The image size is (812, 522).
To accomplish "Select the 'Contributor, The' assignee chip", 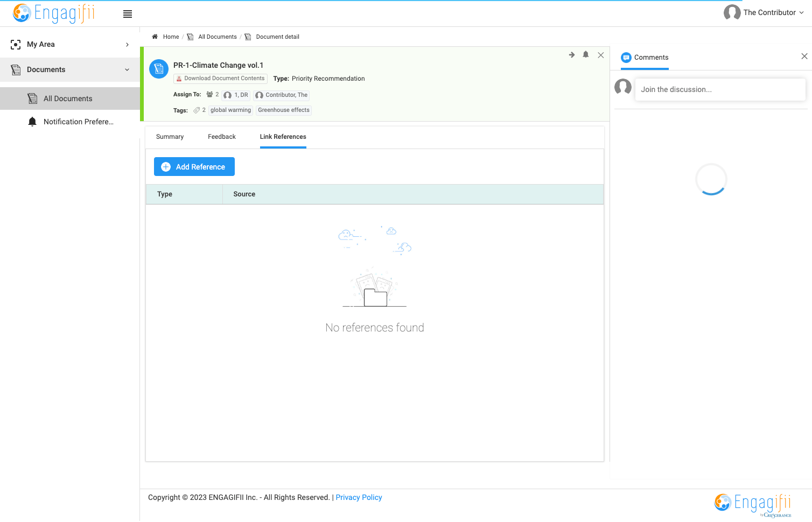I will pyautogui.click(x=282, y=95).
